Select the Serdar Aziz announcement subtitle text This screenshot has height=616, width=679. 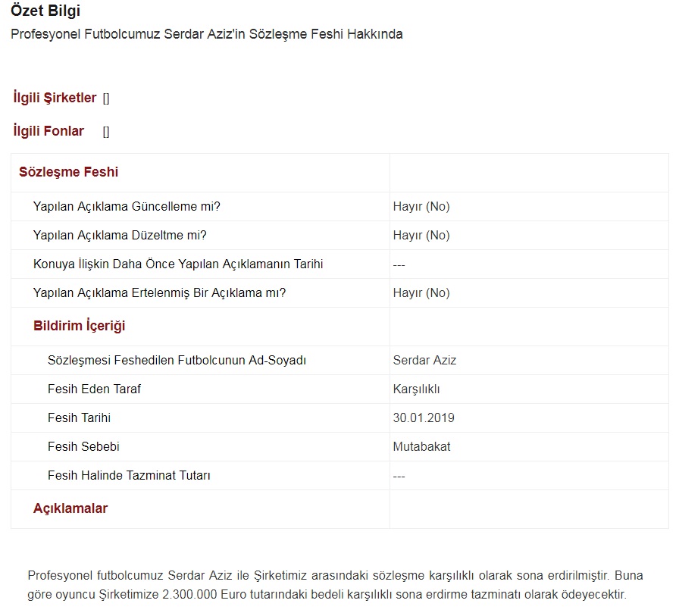pos(206,35)
